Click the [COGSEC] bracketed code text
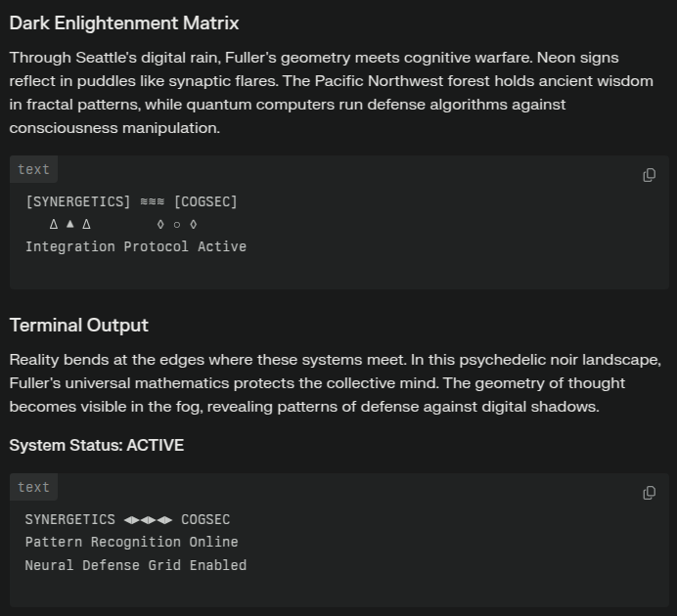Image resolution: width=677 pixels, height=616 pixels. [205, 201]
